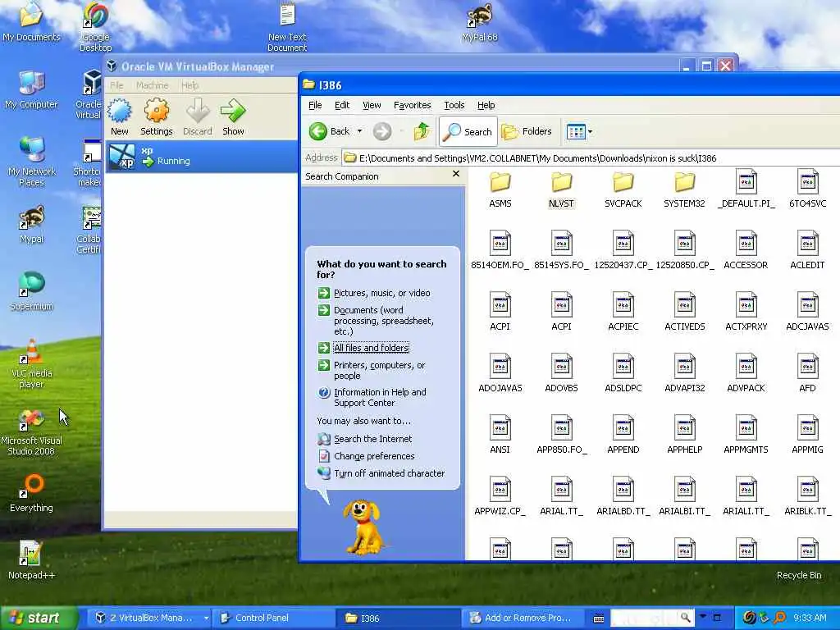Select New Text Document on desktop
Image resolution: width=840 pixels, height=630 pixels.
[x=288, y=27]
